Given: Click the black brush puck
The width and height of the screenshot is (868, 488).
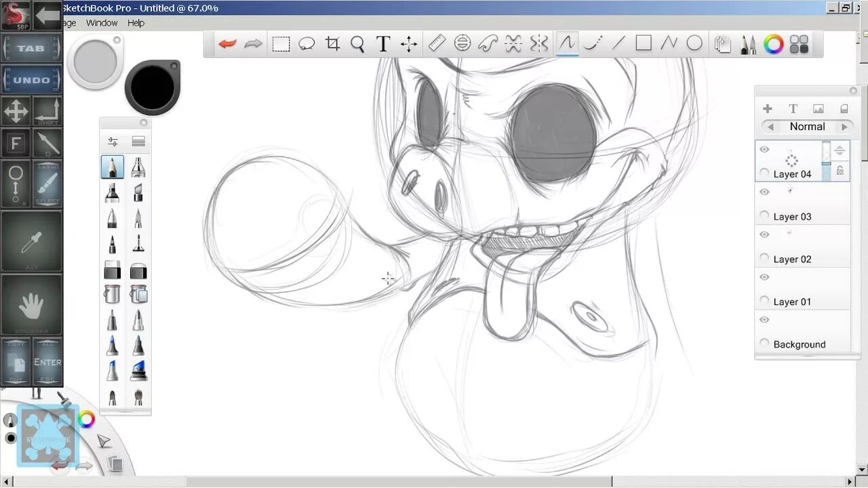Looking at the screenshot, I should click(153, 87).
